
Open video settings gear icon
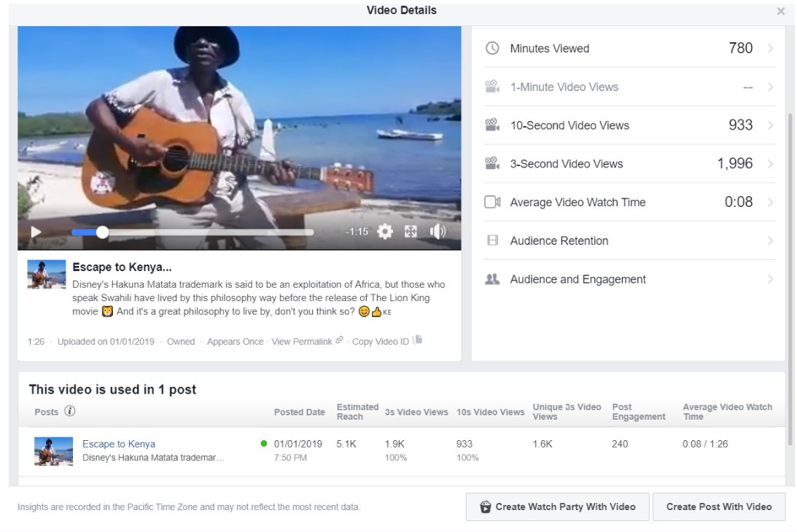385,232
